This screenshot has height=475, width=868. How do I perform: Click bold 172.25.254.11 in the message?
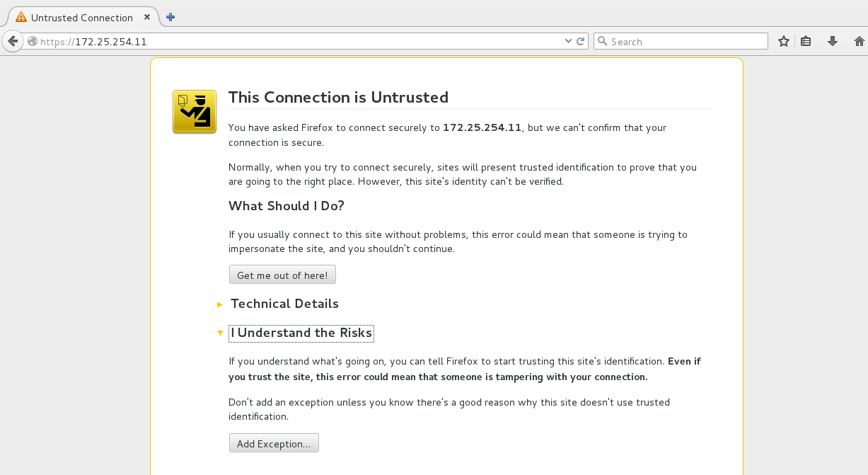[482, 127]
